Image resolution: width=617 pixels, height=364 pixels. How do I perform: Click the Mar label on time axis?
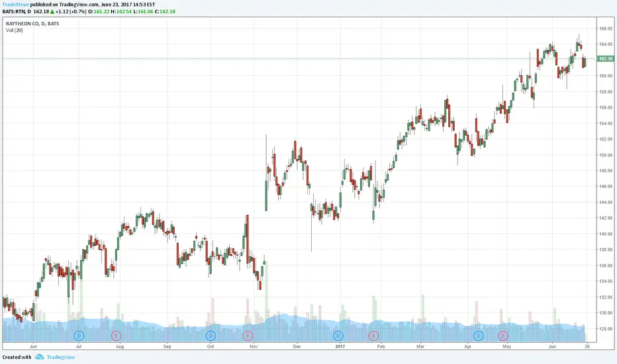click(420, 347)
